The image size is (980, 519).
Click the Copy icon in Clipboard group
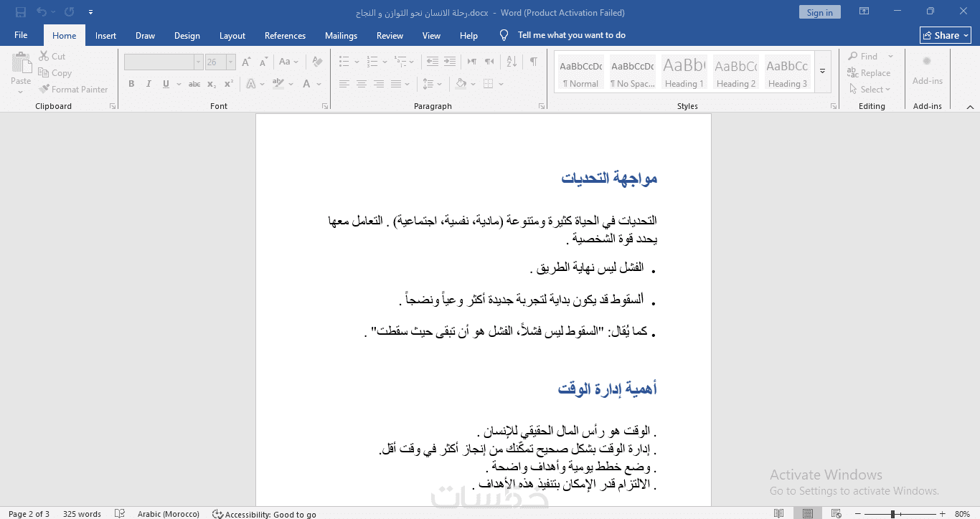(x=42, y=73)
